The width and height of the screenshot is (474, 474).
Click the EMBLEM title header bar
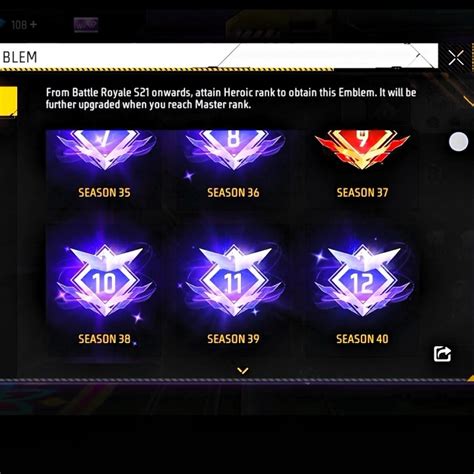click(x=219, y=57)
